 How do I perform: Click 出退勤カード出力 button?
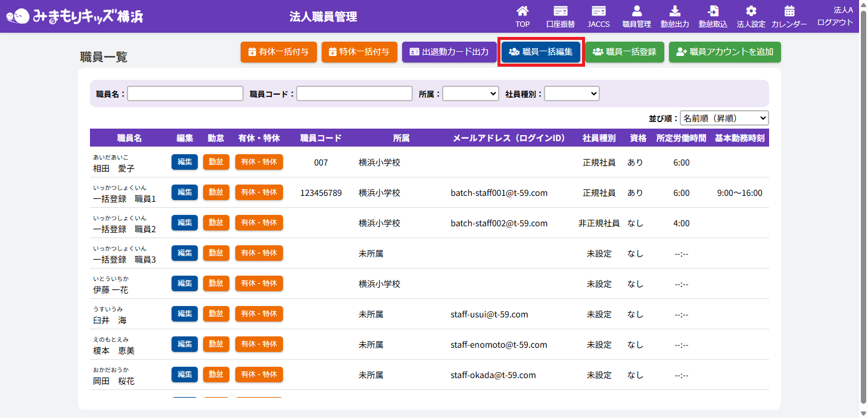pyautogui.click(x=449, y=52)
